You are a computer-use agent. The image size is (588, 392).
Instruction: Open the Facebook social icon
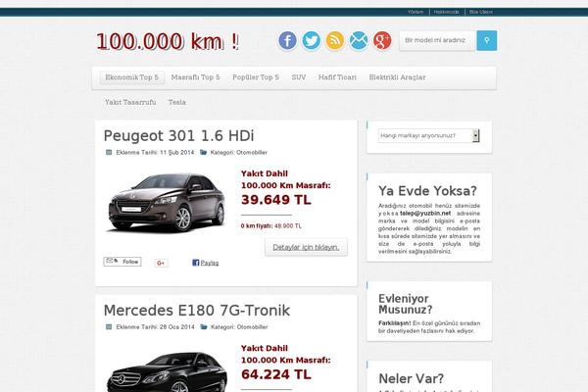287,40
